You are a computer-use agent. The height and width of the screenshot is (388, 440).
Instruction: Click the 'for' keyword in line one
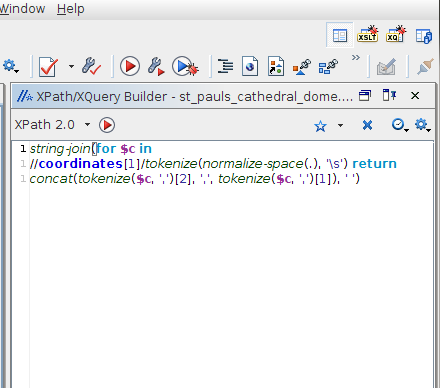[x=106, y=148]
